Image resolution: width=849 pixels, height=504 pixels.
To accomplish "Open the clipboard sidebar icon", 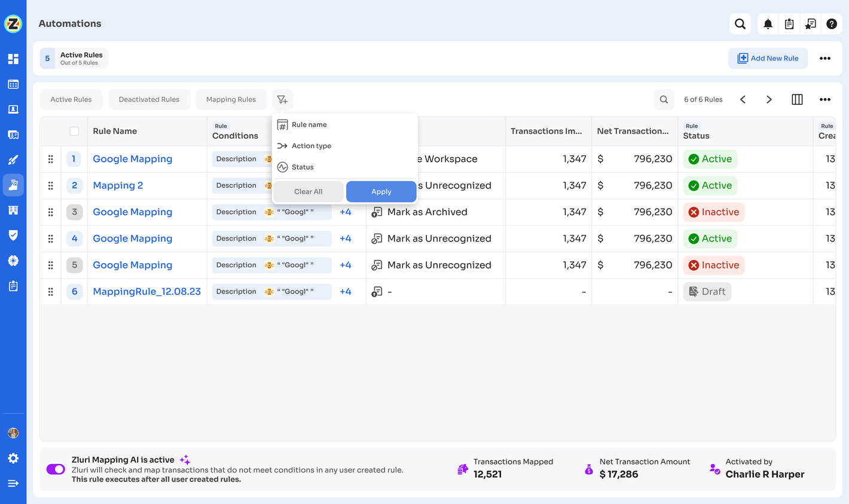I will coord(13,286).
